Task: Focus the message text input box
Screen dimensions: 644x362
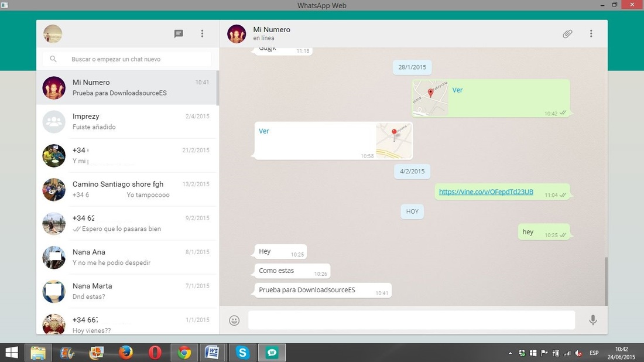Action: click(412, 320)
